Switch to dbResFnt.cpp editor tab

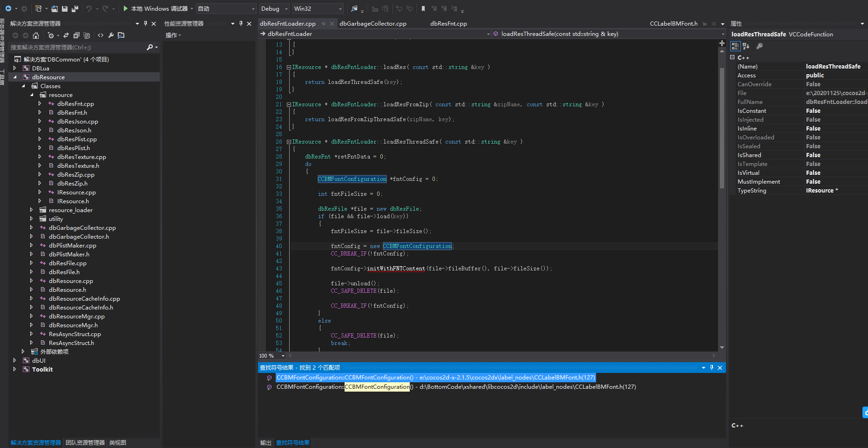click(x=448, y=23)
